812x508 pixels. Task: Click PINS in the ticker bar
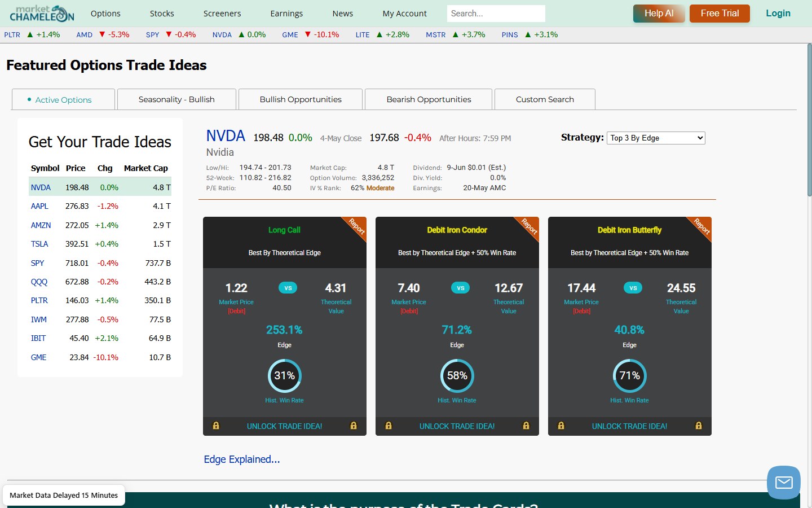pos(510,34)
